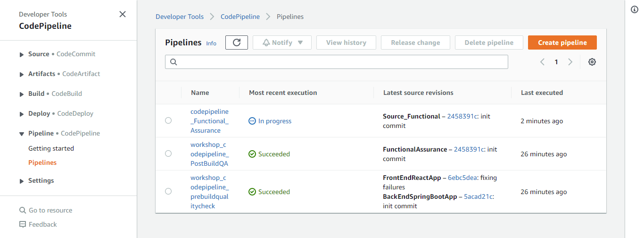This screenshot has height=238, width=644.
Task: Select the workshop_codepipeline_prebuildqualitycheck radio button
Action: point(168,192)
